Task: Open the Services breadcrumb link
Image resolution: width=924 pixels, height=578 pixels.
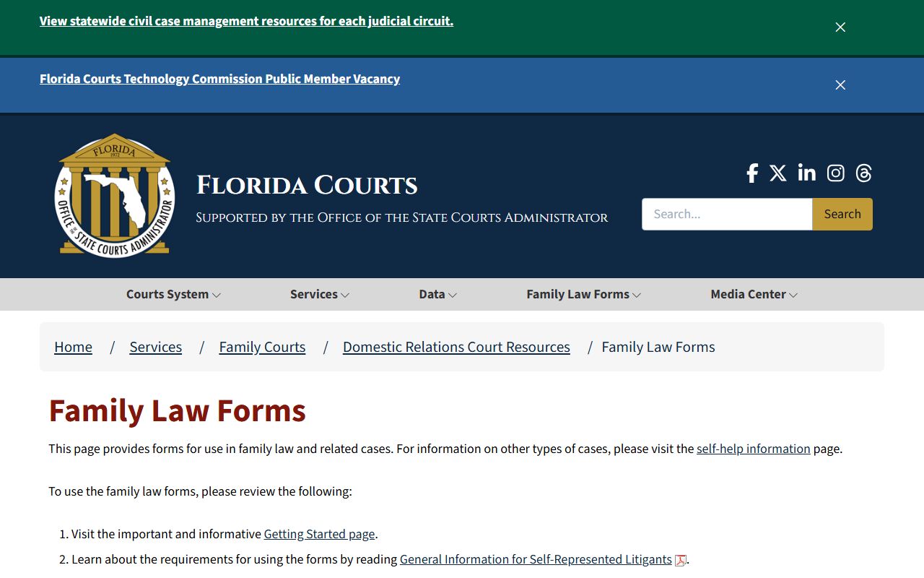Action: point(156,347)
